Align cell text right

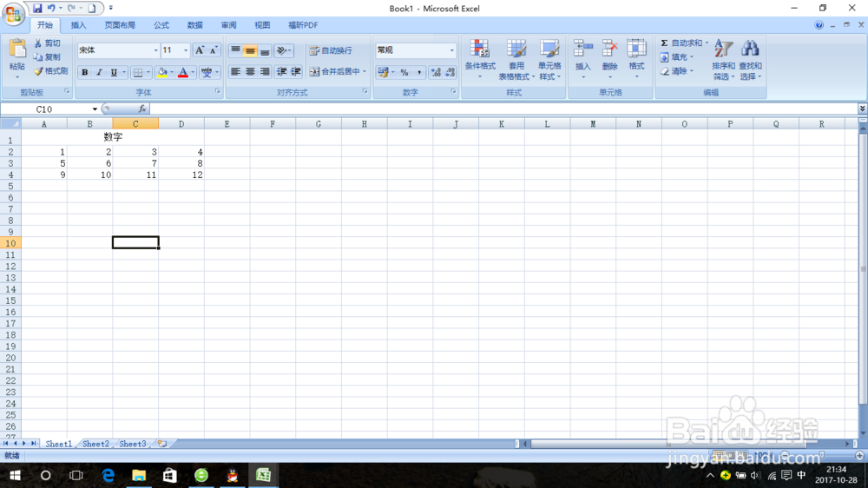[x=265, y=72]
